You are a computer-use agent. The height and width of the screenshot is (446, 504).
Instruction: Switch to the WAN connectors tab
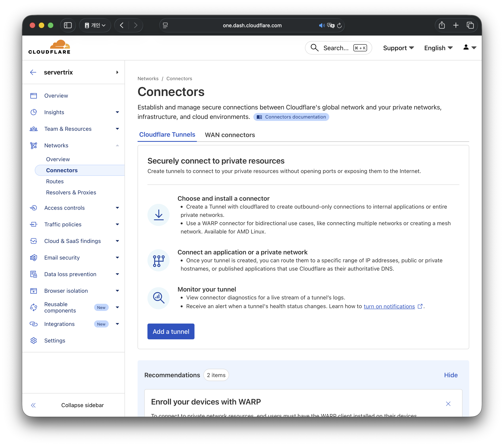[x=230, y=135]
